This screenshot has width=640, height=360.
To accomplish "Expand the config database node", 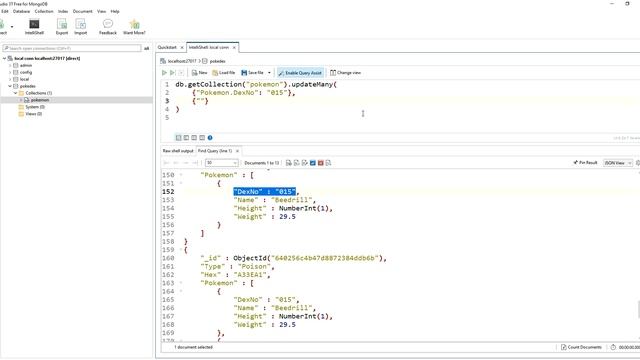I will 10,72.
